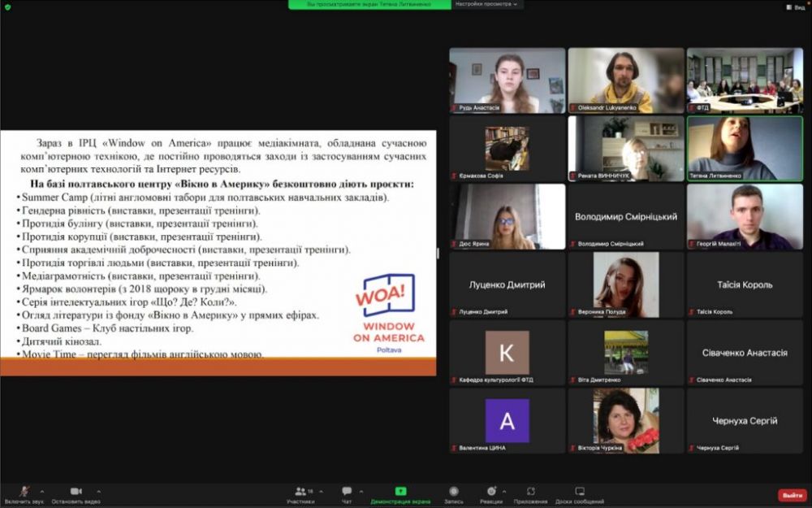Click the green encryption shield icon
This screenshot has width=812, height=508.
8,7
